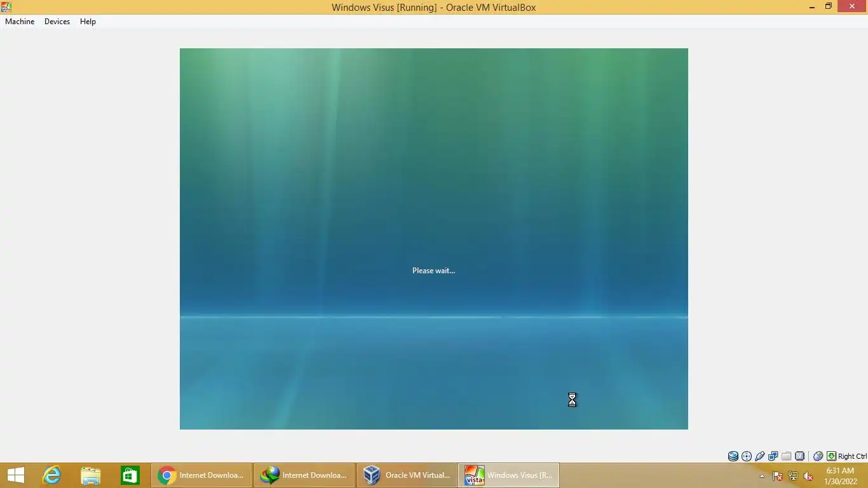
Task: Open the clock showing 6:31 AM
Action: [x=840, y=476]
